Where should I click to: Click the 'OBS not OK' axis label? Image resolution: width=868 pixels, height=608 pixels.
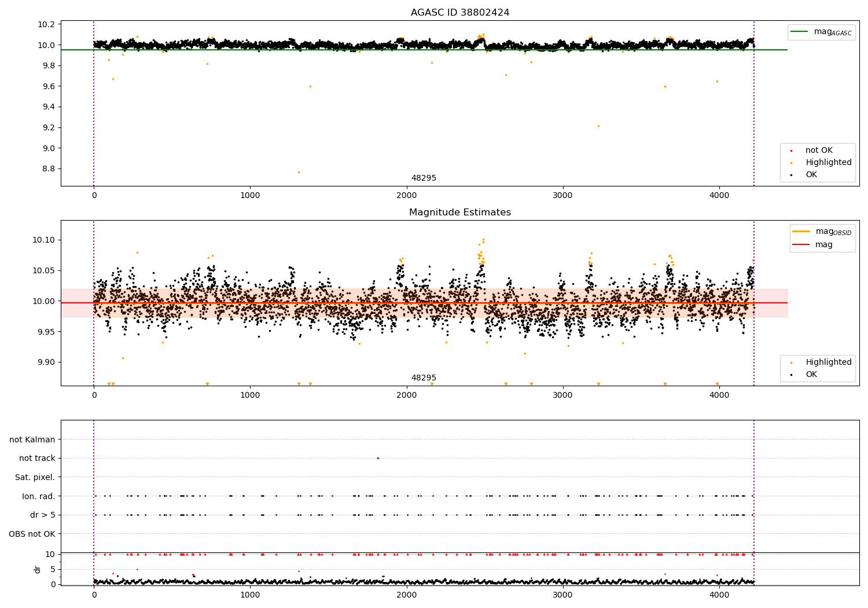(x=32, y=534)
